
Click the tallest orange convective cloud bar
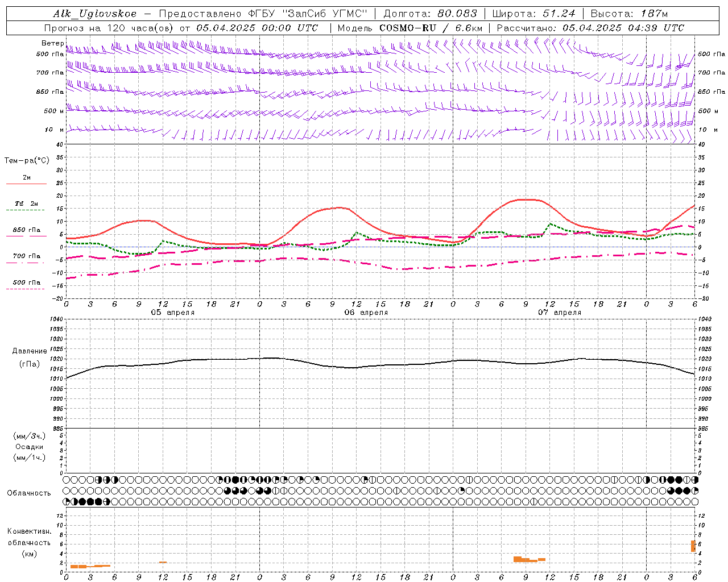point(693,546)
